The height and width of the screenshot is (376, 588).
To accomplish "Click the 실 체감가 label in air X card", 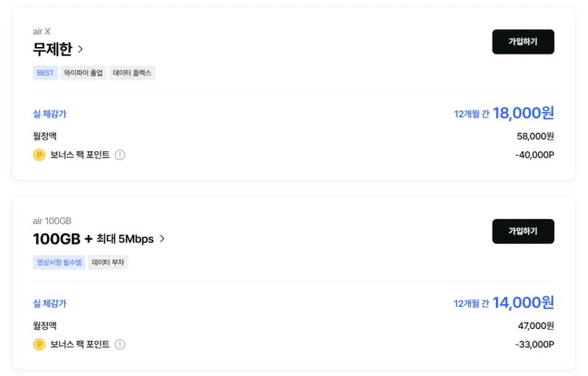I will point(49,114).
